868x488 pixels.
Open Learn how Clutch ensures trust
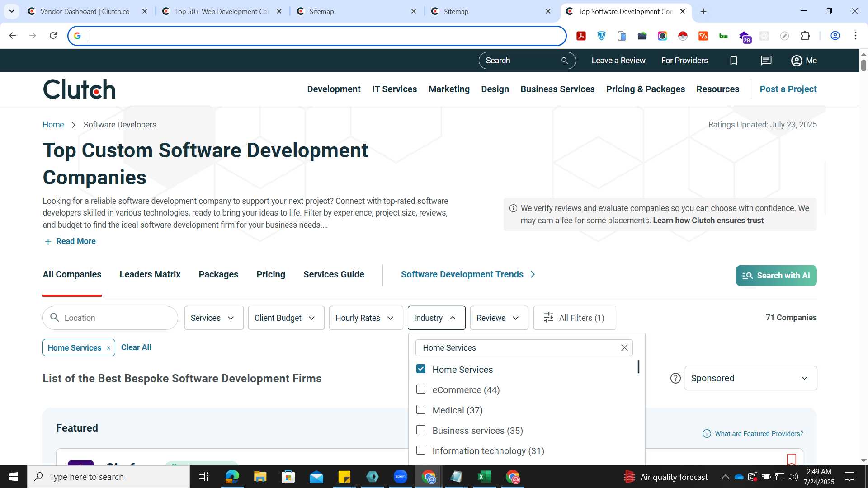coord(708,221)
